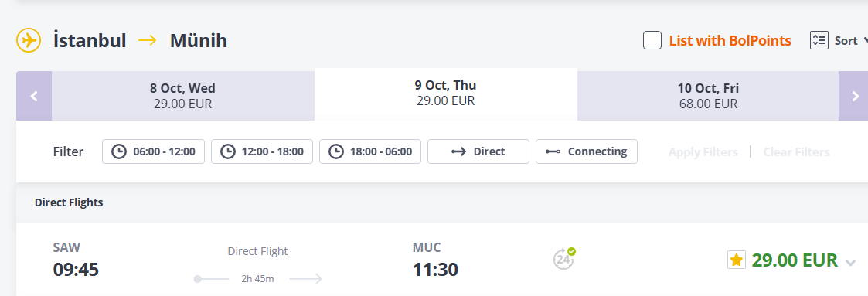Select the 8 Oct, Wed date tab
Viewport: 868px width, 296px height.
pyautogui.click(x=182, y=96)
